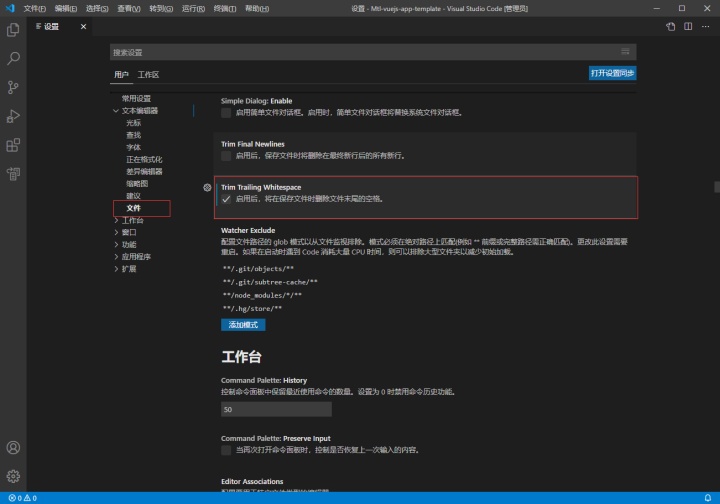Select the **/.git/objects/** watcher pattern
This screenshot has height=504, width=720.
tap(259, 269)
